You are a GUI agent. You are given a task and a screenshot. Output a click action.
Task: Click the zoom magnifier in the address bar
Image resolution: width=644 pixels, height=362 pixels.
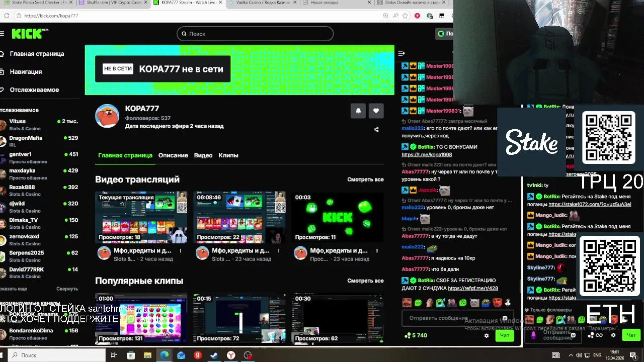[x=386, y=16]
